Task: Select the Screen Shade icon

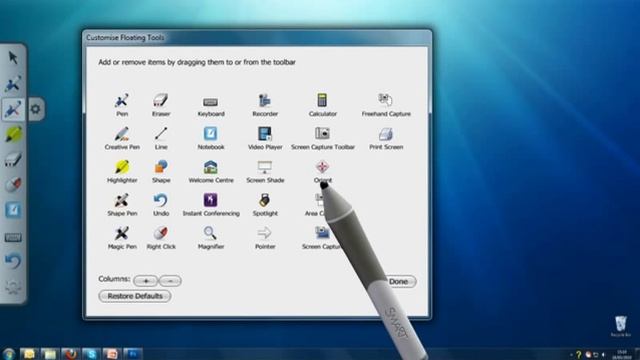Action: coord(265,167)
